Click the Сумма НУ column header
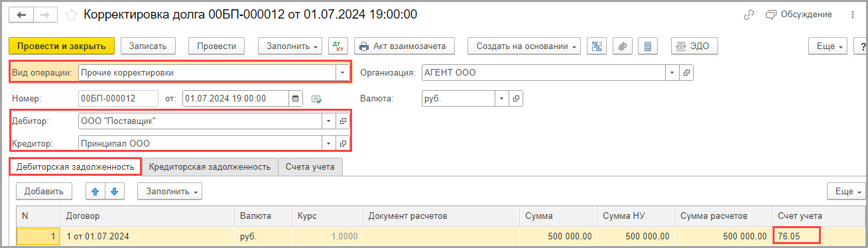 [635, 216]
